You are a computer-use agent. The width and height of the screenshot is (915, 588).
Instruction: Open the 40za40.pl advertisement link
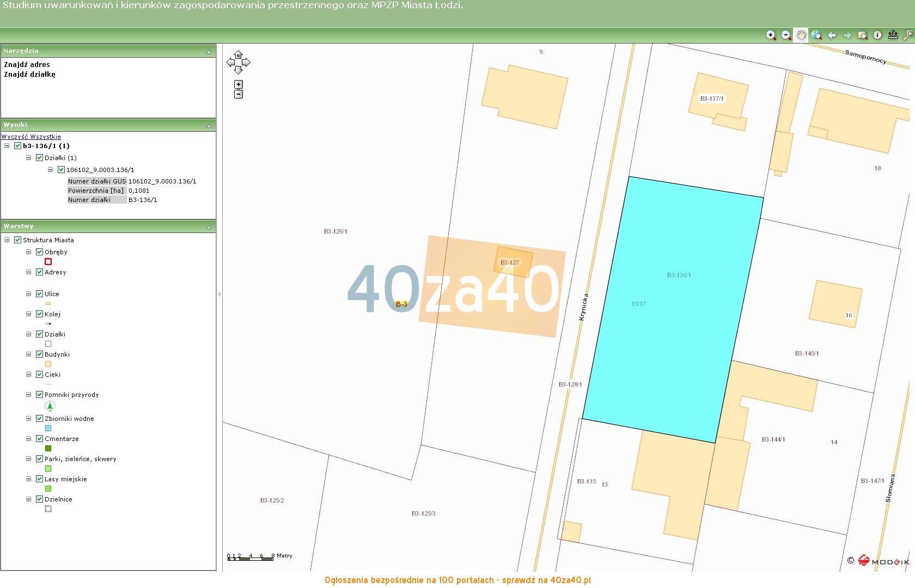coord(457,580)
